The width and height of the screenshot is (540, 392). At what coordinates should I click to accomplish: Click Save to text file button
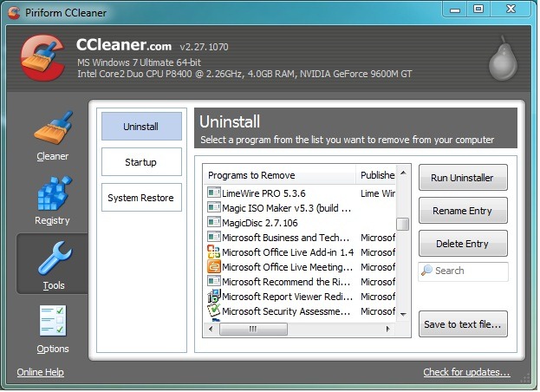463,324
